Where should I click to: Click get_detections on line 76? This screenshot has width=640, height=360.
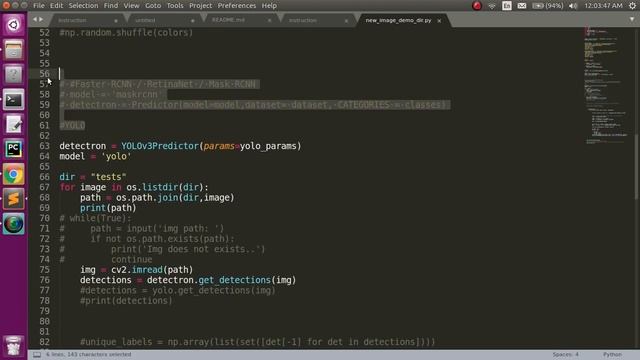[x=234, y=280]
